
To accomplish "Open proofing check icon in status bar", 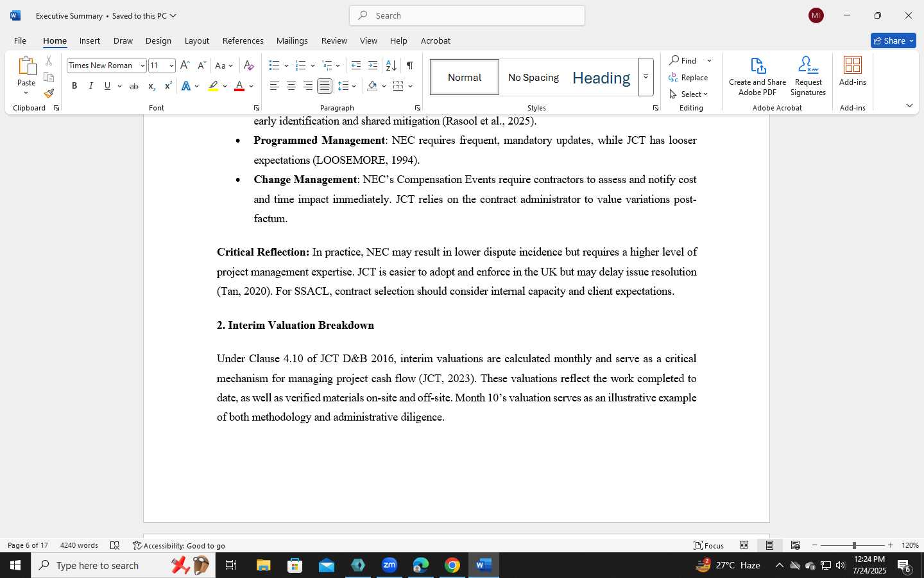I will tap(115, 545).
